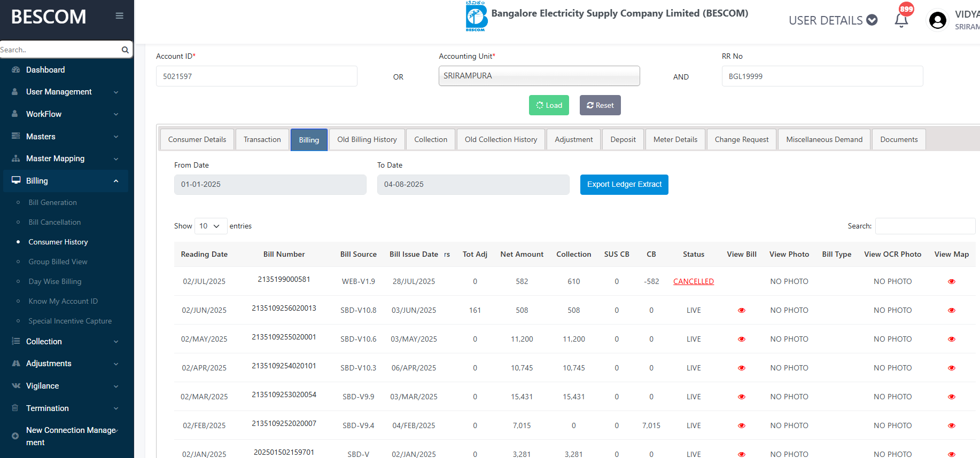Open View Map for the CANCELLED bill row
Image resolution: width=980 pixels, height=458 pixels.
pyautogui.click(x=951, y=281)
